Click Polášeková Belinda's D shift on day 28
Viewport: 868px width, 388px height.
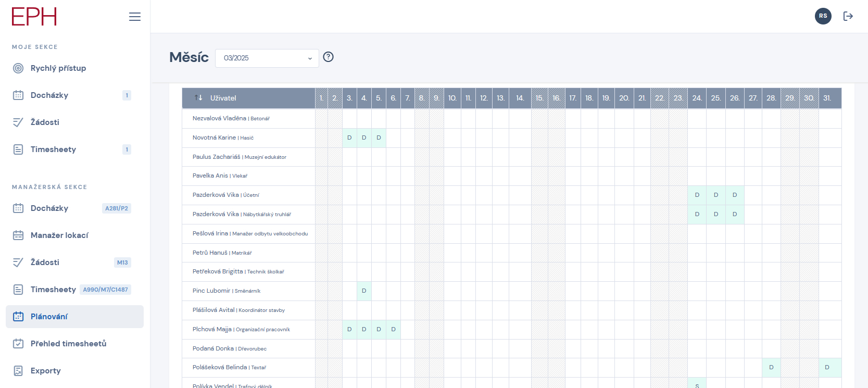(771, 368)
